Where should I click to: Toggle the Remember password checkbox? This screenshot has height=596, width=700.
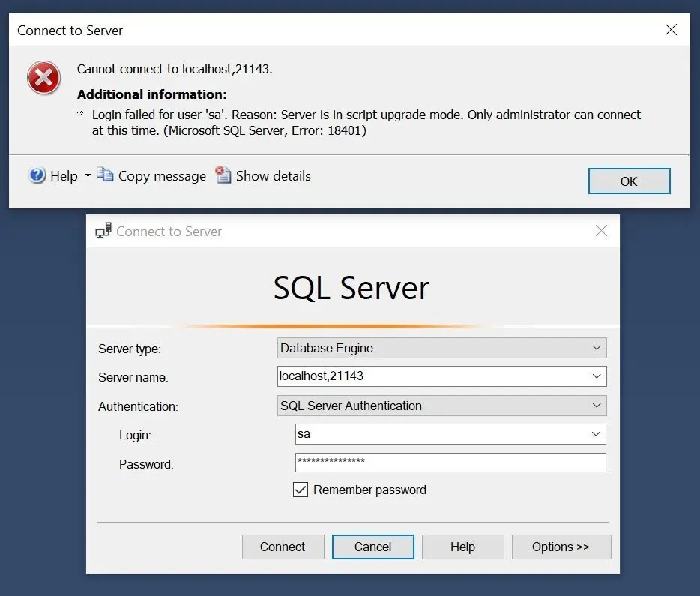click(301, 490)
